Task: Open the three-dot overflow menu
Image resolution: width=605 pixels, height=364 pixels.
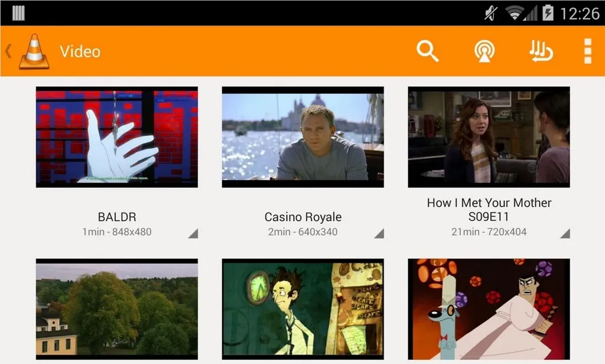Action: pyautogui.click(x=588, y=51)
